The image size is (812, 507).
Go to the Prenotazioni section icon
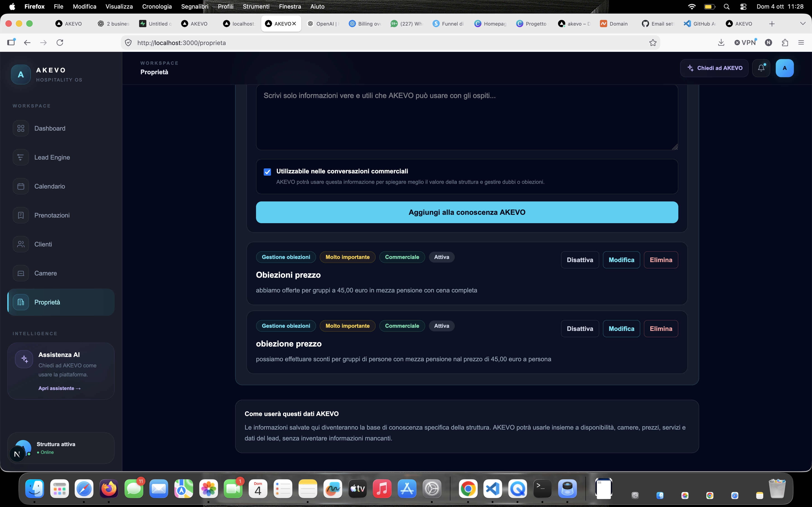coord(21,215)
